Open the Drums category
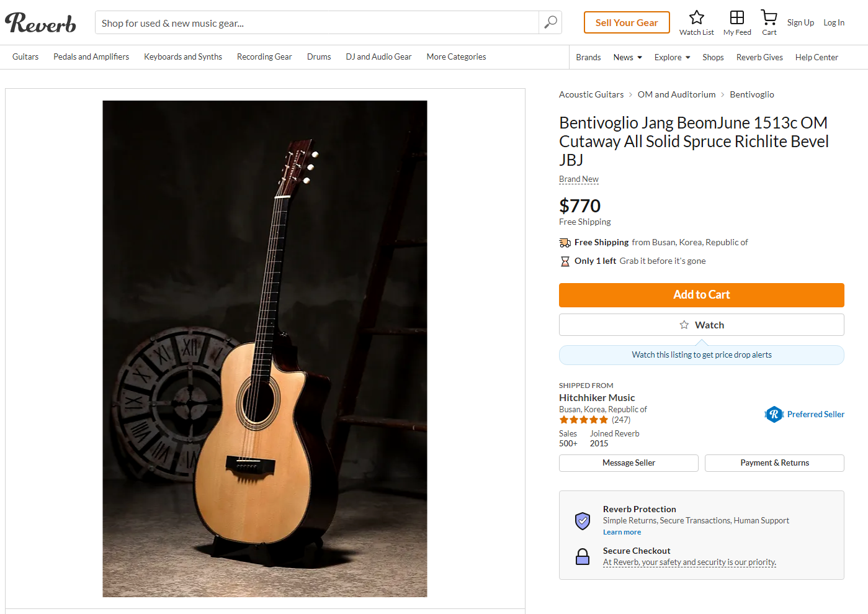This screenshot has width=868, height=614. tap(319, 56)
